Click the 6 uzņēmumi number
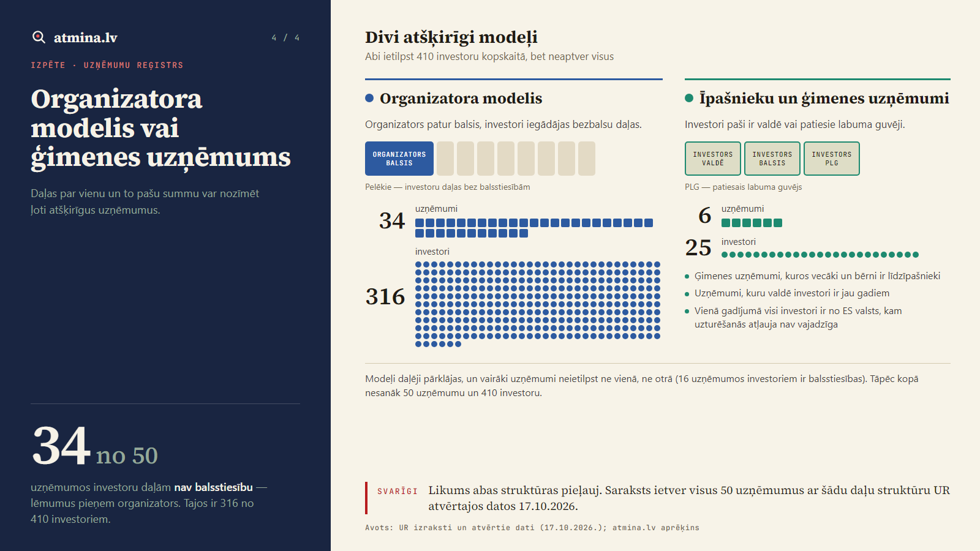Screen dimensions: 980x551 click(704, 216)
